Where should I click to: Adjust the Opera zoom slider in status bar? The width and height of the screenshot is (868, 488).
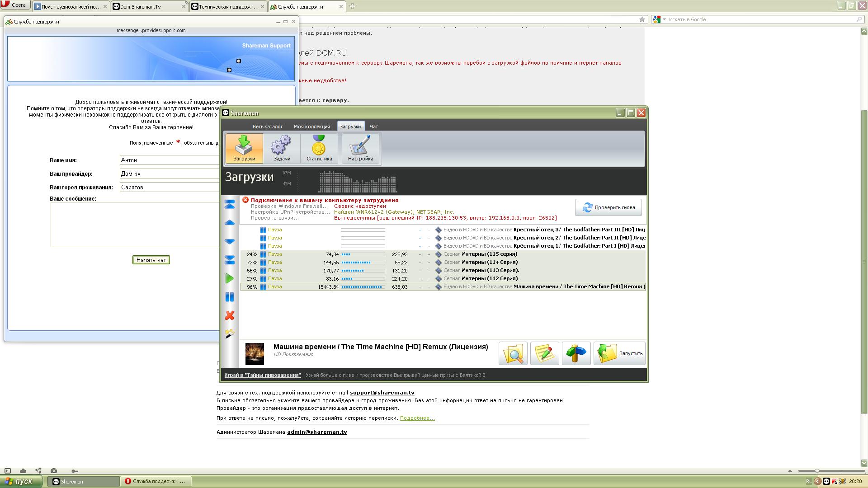pyautogui.click(x=817, y=471)
